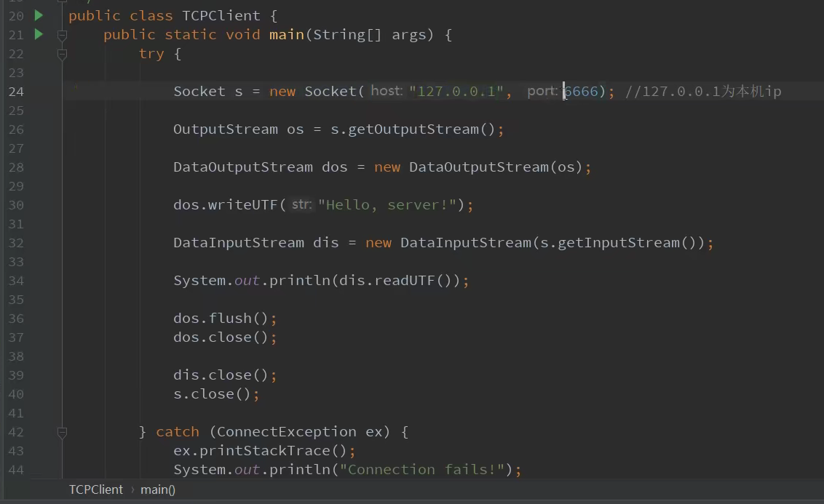Click ConnectException in catch clause

coord(286,431)
